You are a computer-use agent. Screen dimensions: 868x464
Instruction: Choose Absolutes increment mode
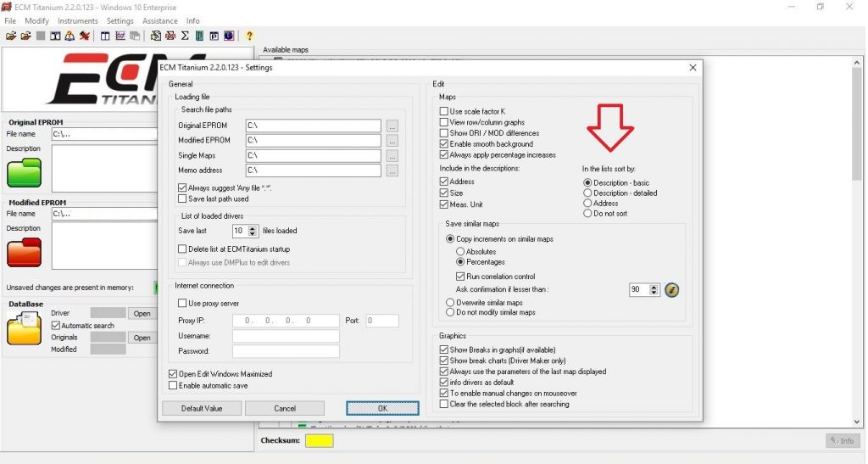click(x=460, y=251)
